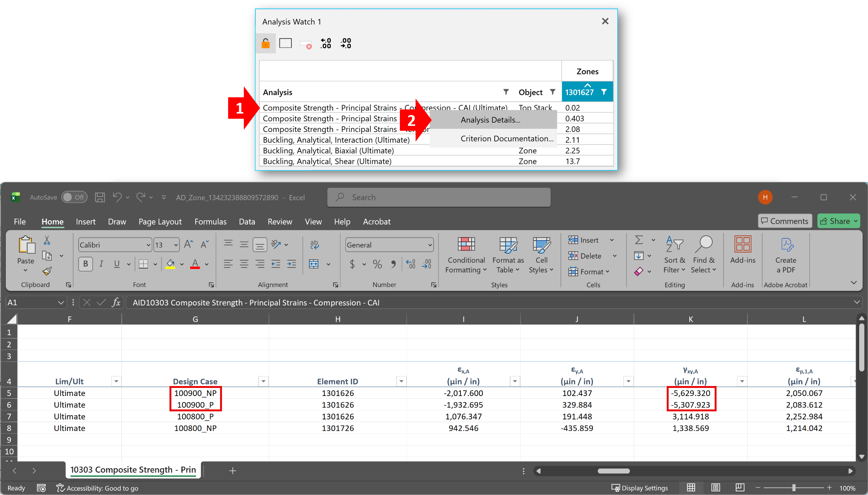Click Delete cells button
This screenshot has width=868, height=495.
click(585, 256)
